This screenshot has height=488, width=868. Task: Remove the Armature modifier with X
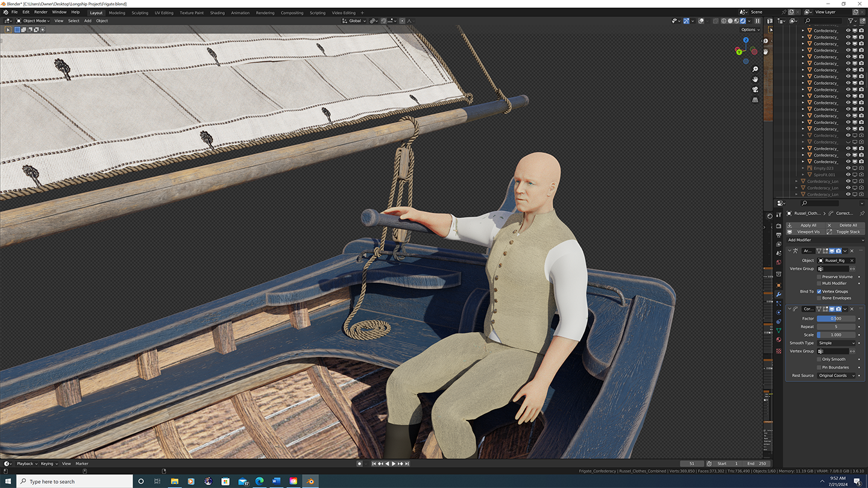pos(852,251)
